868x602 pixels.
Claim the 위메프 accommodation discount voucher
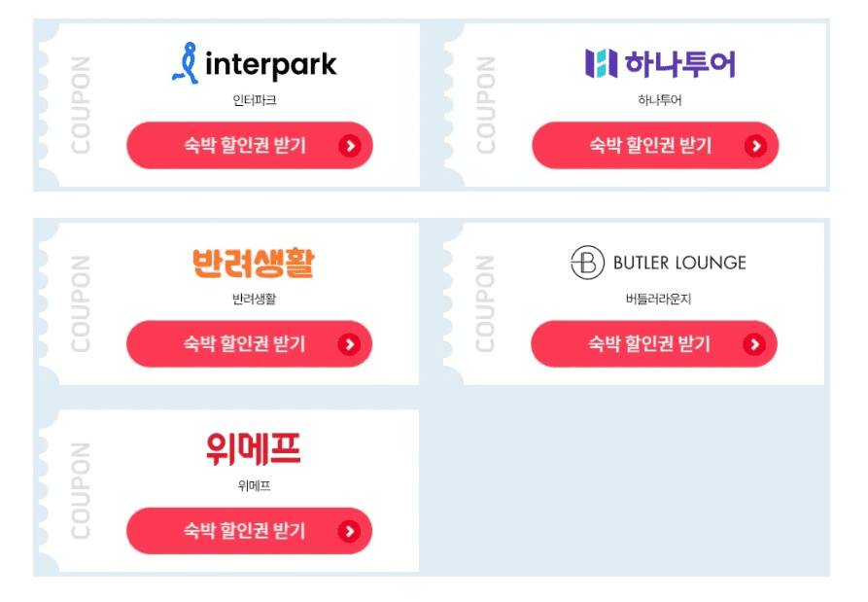coord(249,531)
